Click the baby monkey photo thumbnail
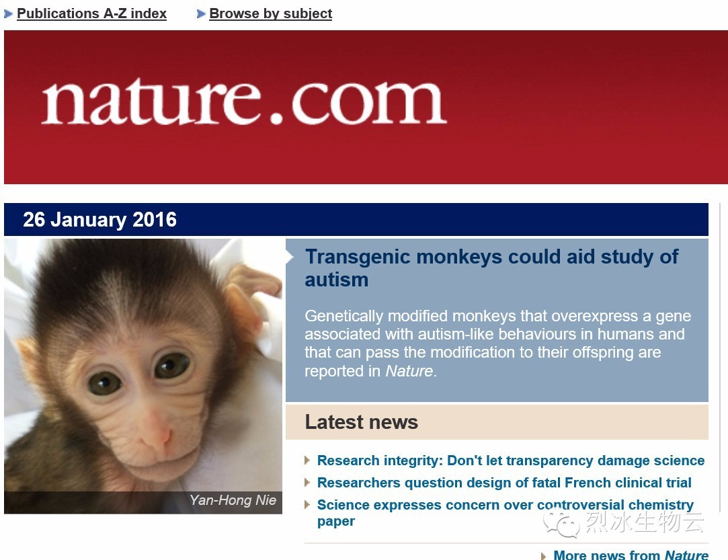Image resolution: width=728 pixels, height=560 pixels. tap(143, 376)
